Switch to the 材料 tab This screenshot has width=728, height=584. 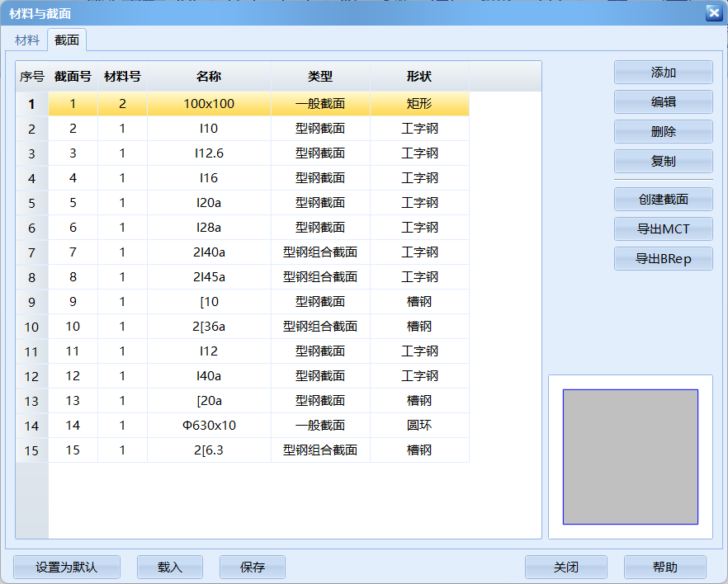tap(27, 40)
